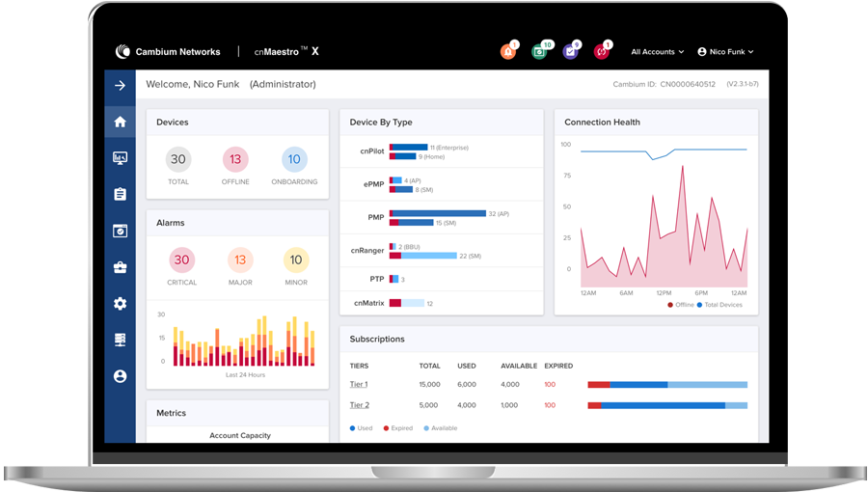
Task: Click the green notification icon with badge 10
Action: click(x=540, y=52)
